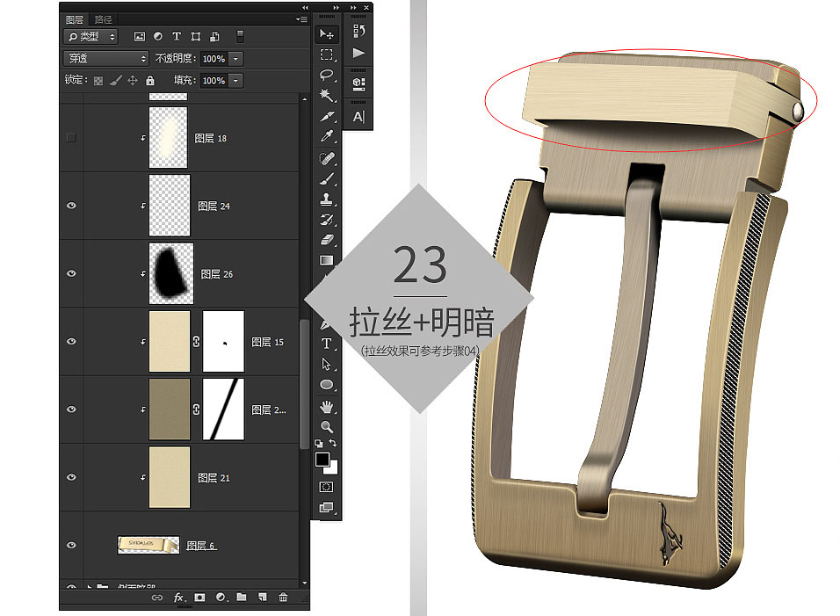This screenshot has width=840, height=616.
Task: Filter layers by type layers
Action: click(177, 36)
